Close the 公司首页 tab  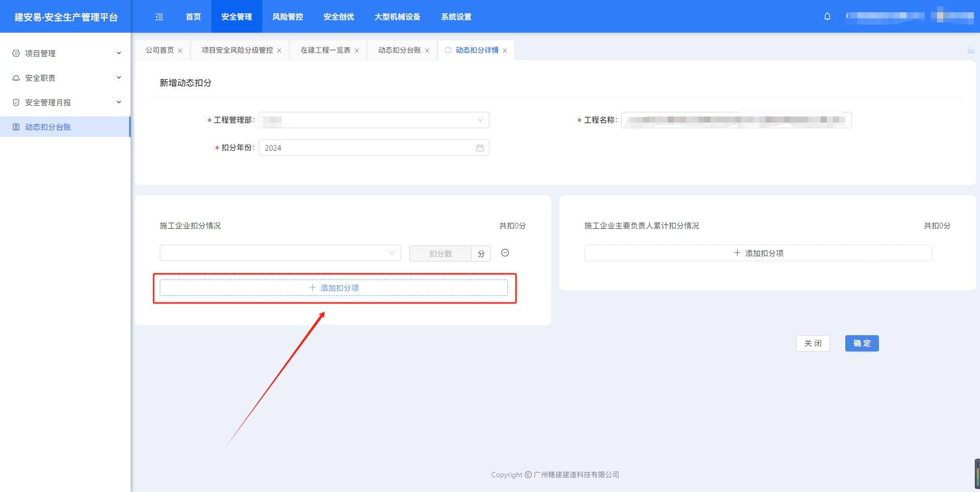[180, 51]
